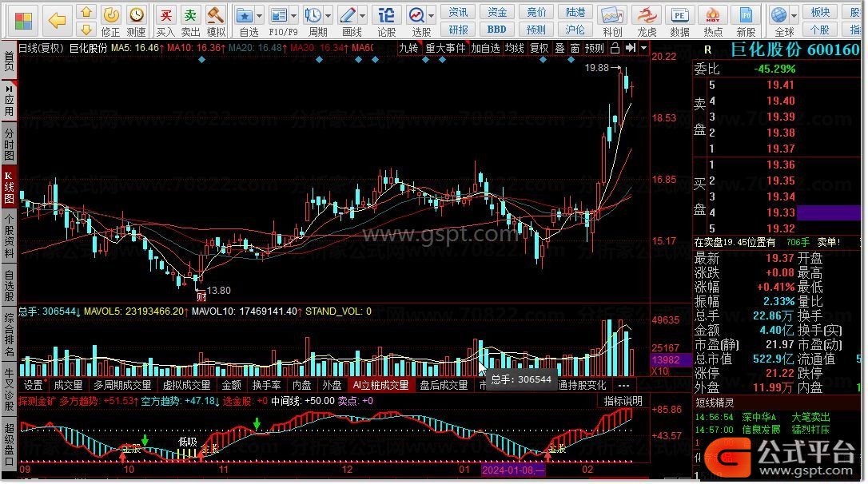
Task: Switch to the 首页 sidebar tab
Action: [x=9, y=61]
